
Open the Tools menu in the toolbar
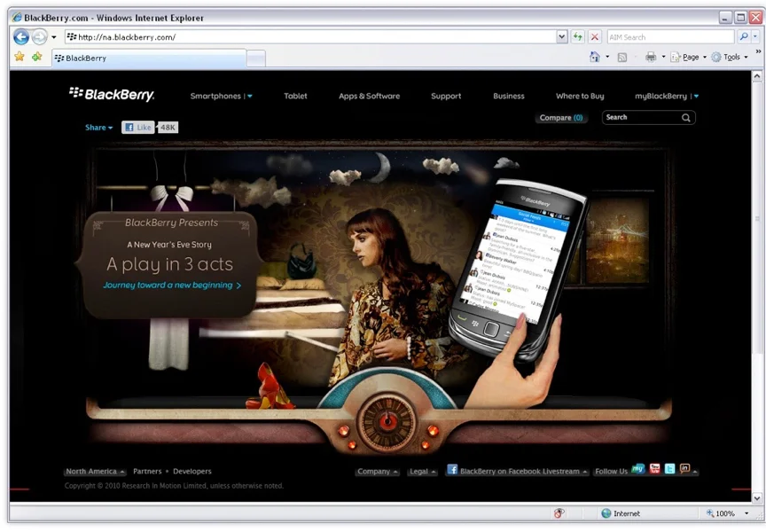730,57
